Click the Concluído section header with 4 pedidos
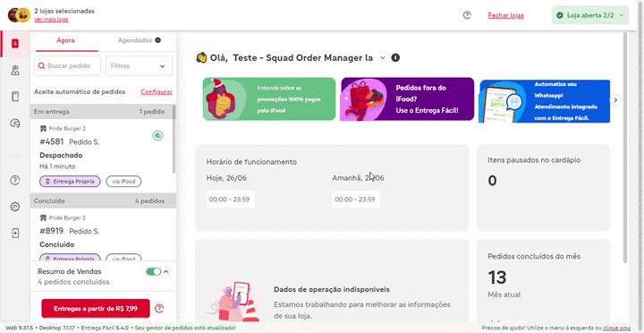 point(103,201)
